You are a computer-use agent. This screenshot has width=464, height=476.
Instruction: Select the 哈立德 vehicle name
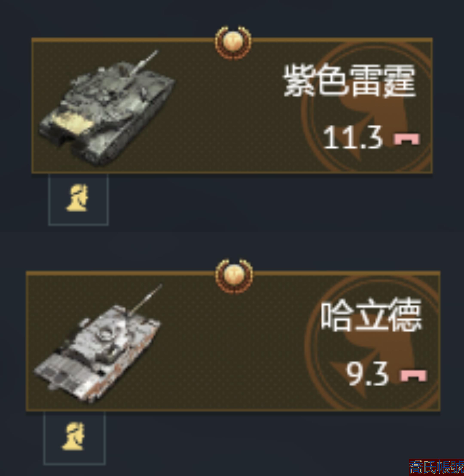[x=371, y=315]
